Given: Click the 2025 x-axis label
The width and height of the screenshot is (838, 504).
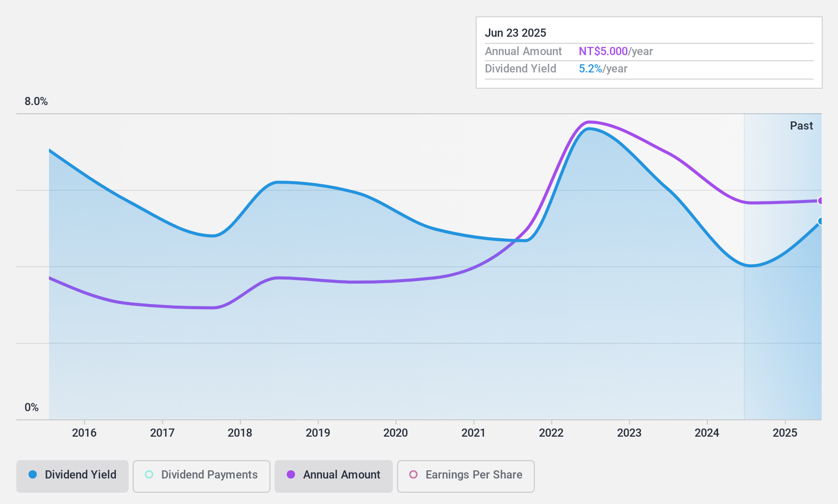Looking at the screenshot, I should [x=785, y=433].
